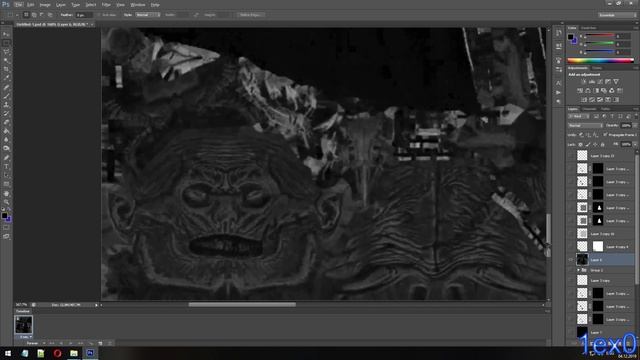Switch to Channels tab in Layers panel
The height and width of the screenshot is (360, 640).
pyautogui.click(x=589, y=109)
